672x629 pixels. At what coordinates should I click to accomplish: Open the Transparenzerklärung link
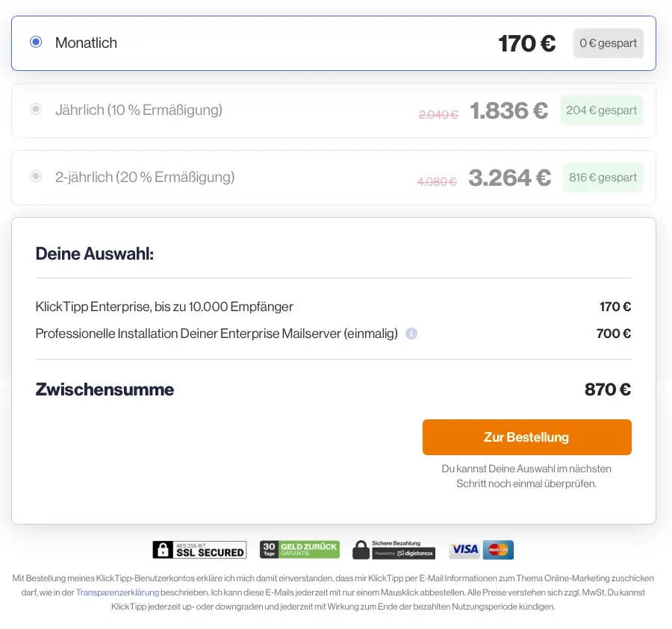tap(117, 592)
